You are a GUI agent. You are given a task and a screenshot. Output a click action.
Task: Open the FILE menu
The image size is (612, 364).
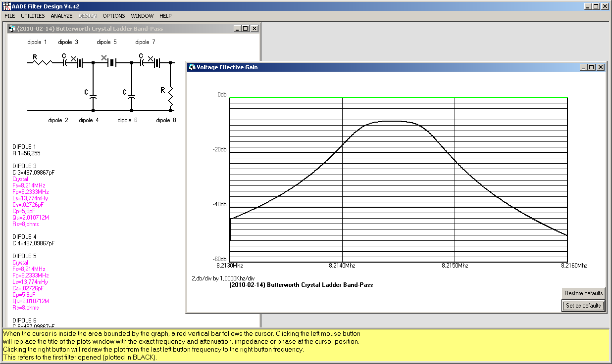[10, 16]
